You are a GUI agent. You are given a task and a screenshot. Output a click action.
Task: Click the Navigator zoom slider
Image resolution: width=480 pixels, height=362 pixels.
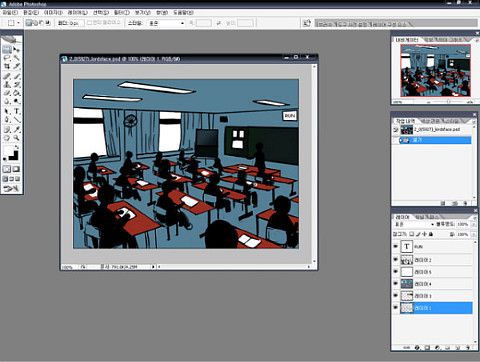click(x=448, y=101)
